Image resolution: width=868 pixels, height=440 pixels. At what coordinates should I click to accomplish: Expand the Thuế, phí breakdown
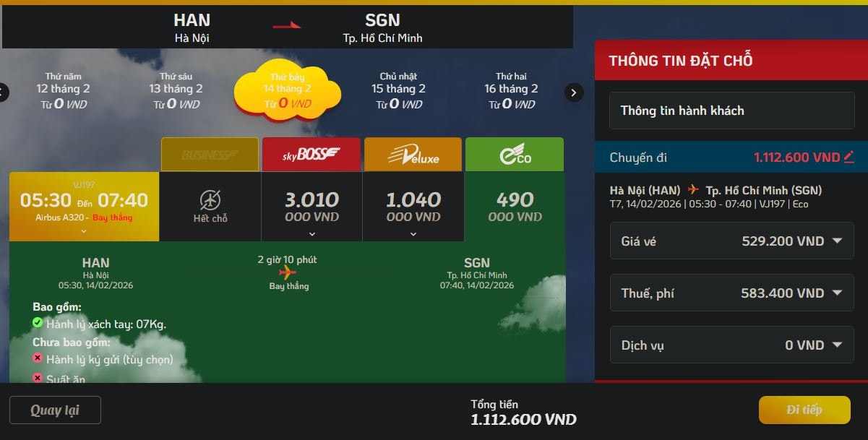[838, 293]
